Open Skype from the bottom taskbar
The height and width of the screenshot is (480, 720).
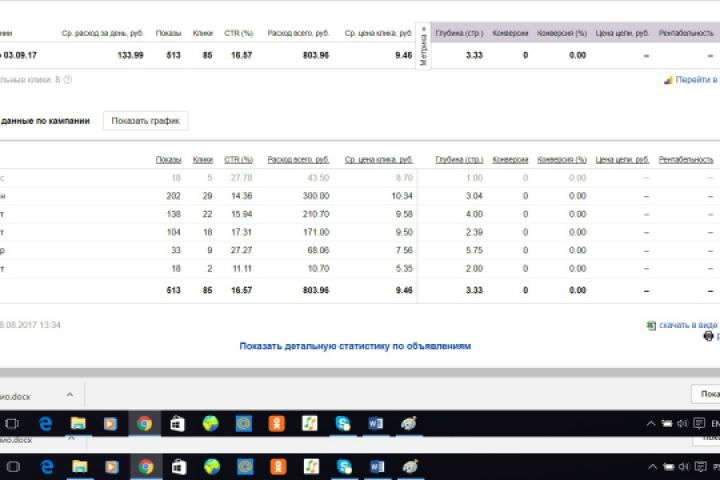click(x=344, y=467)
